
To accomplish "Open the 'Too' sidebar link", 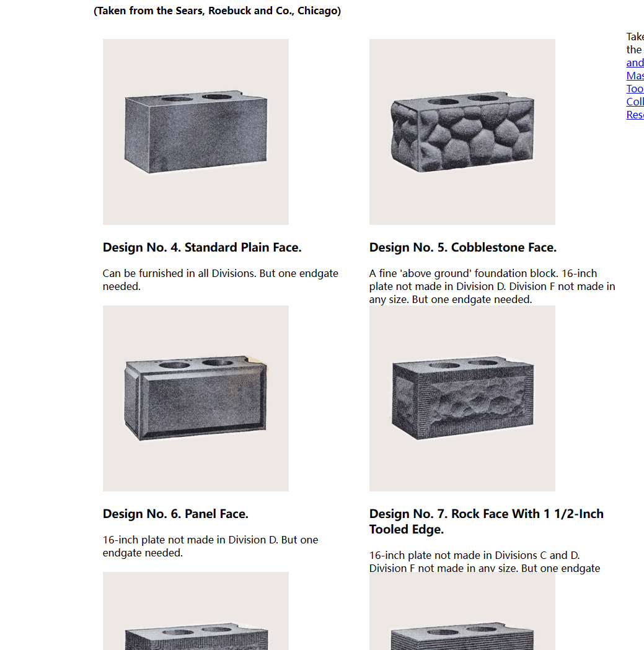I will click(x=635, y=88).
